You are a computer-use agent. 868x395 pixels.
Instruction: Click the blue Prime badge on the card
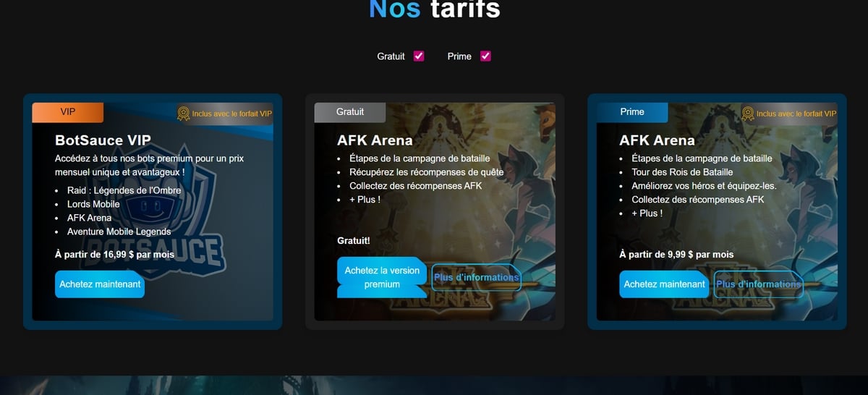click(632, 112)
